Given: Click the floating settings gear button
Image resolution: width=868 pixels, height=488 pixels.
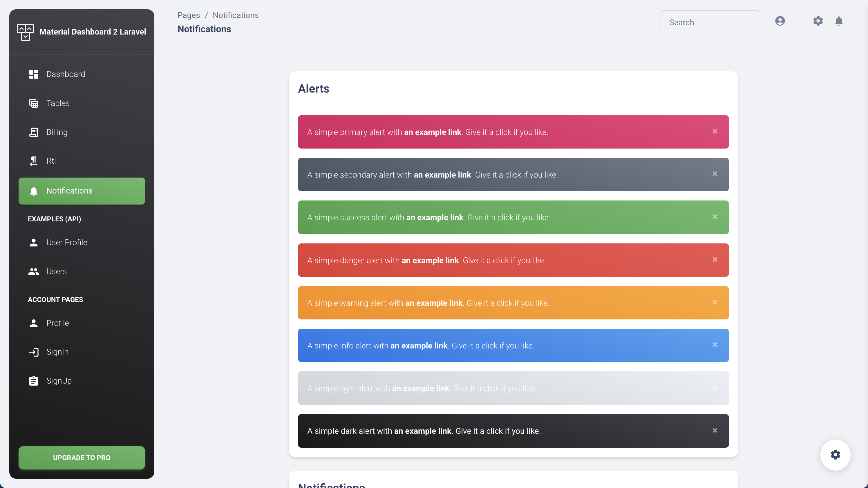Looking at the screenshot, I should click(835, 455).
